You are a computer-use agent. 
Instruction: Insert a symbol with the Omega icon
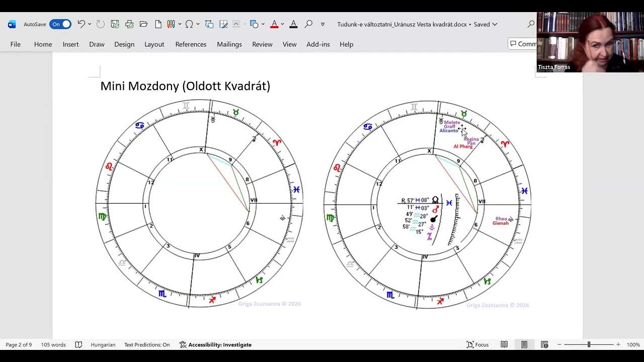189,24
